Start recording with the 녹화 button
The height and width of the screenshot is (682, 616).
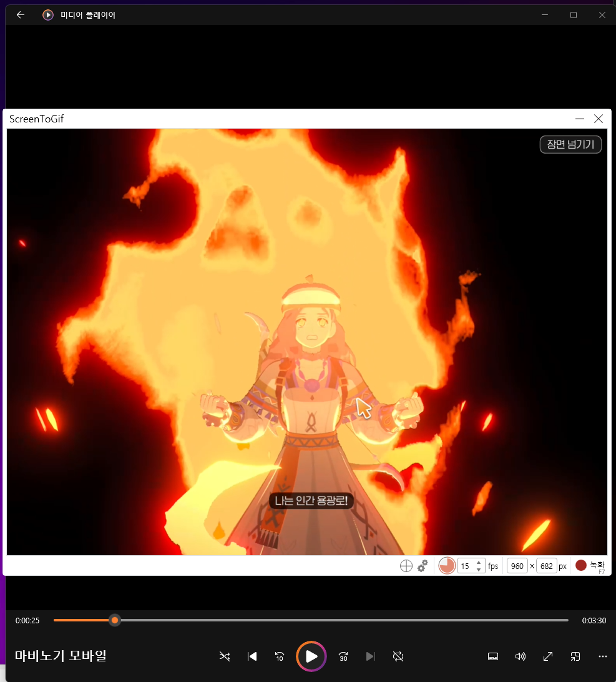coord(590,565)
